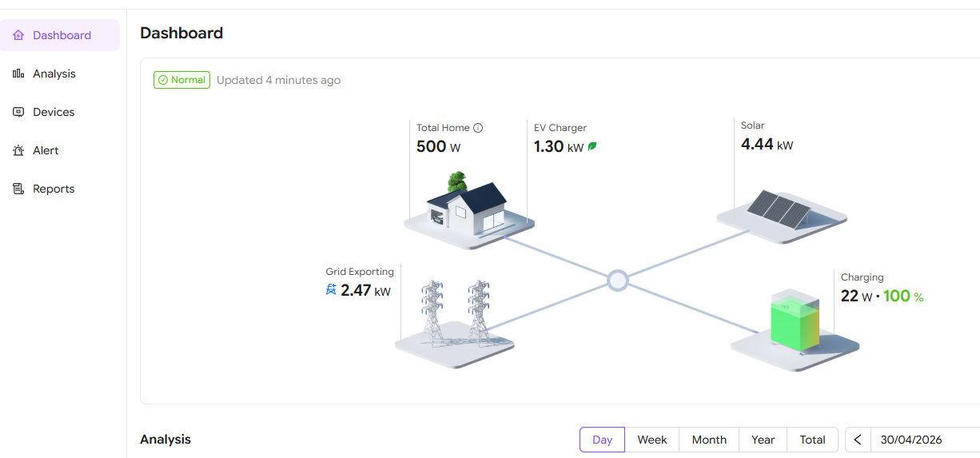Viewport: 980px width, 458px height.
Task: Click the info icon beside Total Home
Action: (478, 128)
